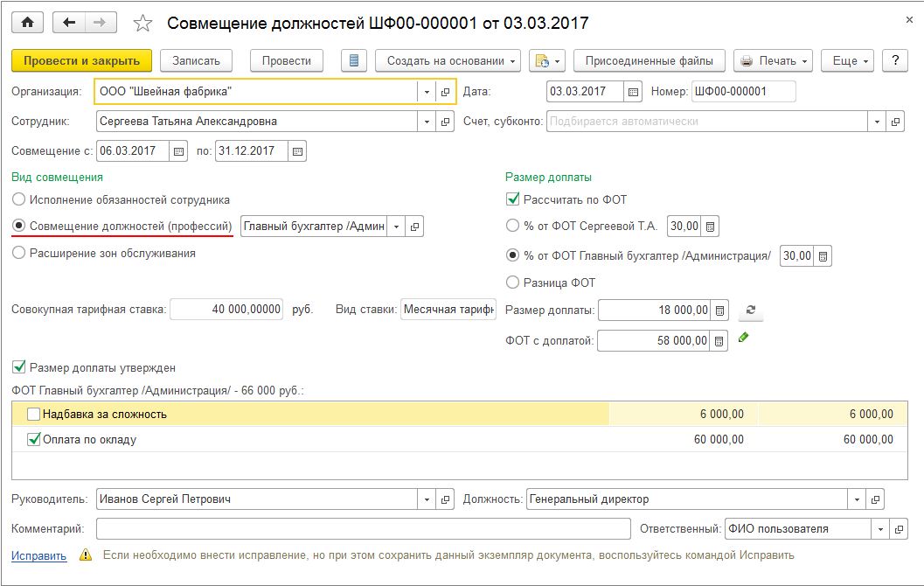924x586 pixels.
Task: Click the back navigation arrow
Action: [70, 23]
